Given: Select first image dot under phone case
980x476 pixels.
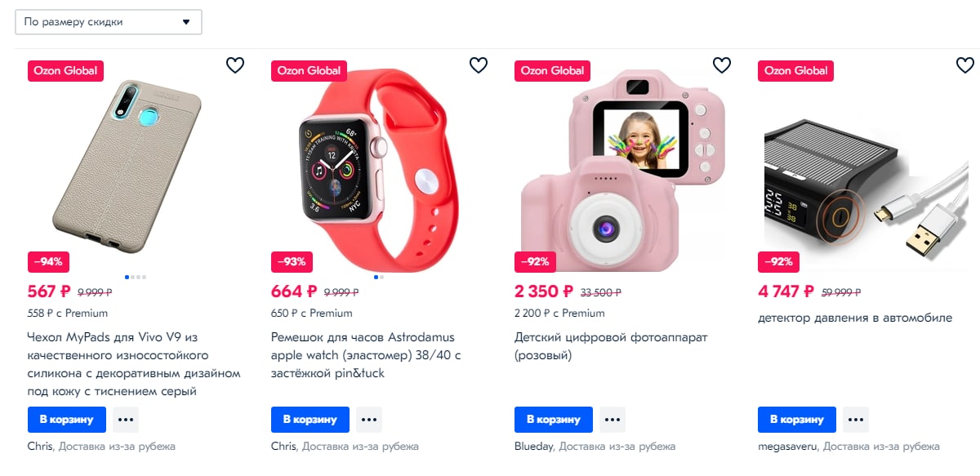Looking at the screenshot, I should [x=128, y=277].
